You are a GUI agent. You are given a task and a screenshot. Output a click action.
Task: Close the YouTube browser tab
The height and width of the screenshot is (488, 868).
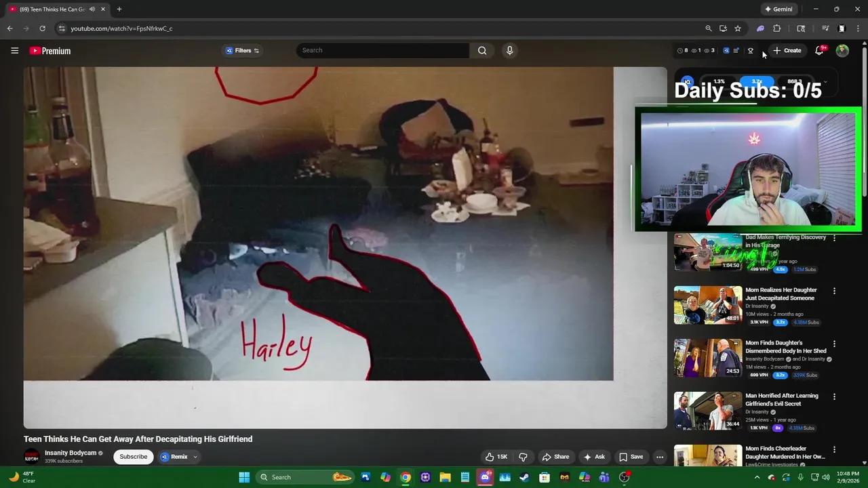point(103,9)
